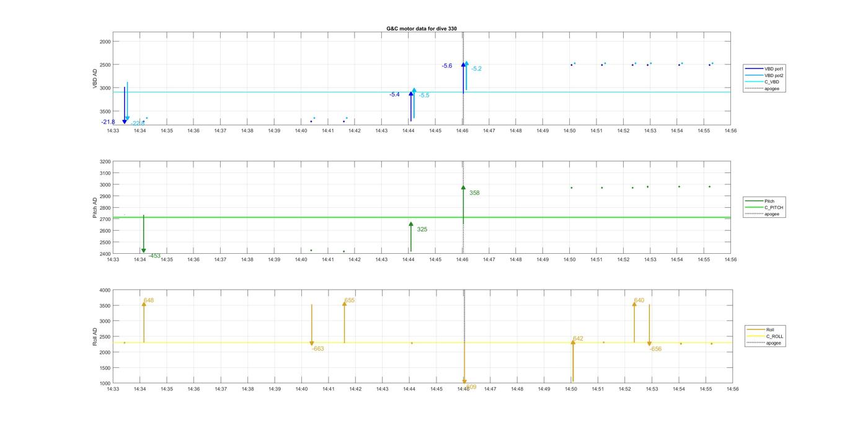Screen dimensions: 868x430
Task: Click the '4000' tick on the Roll axis
Action: 105,290
